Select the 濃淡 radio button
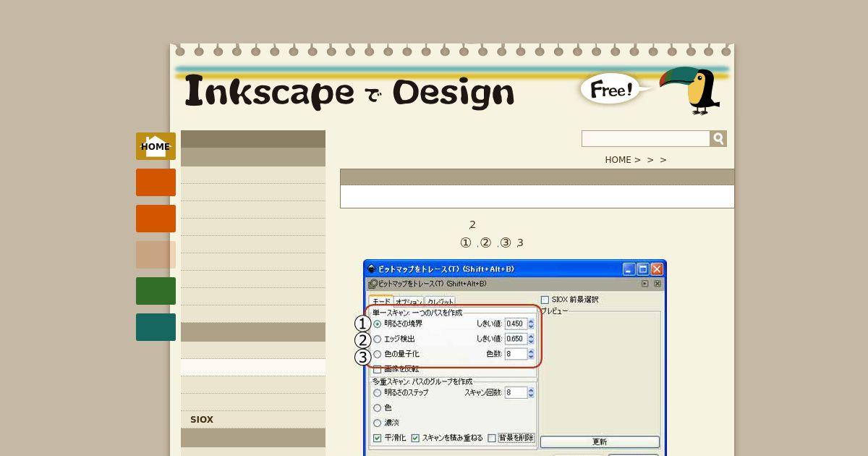This screenshot has height=456, width=868. tap(377, 423)
